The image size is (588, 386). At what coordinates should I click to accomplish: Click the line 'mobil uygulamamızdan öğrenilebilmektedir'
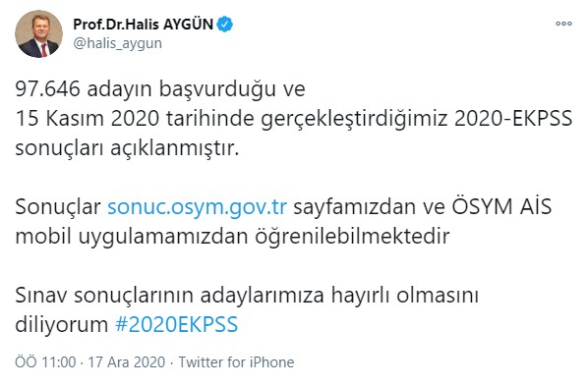232,237
